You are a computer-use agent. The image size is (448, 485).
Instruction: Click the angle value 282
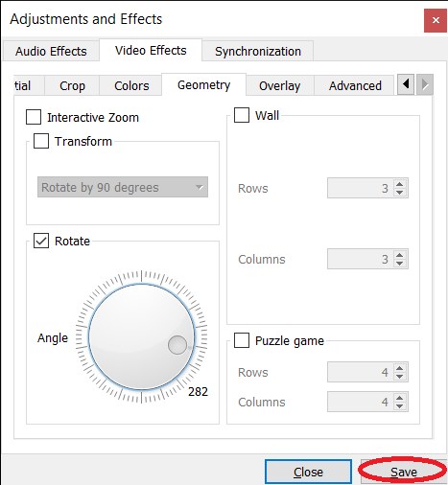pyautogui.click(x=198, y=391)
